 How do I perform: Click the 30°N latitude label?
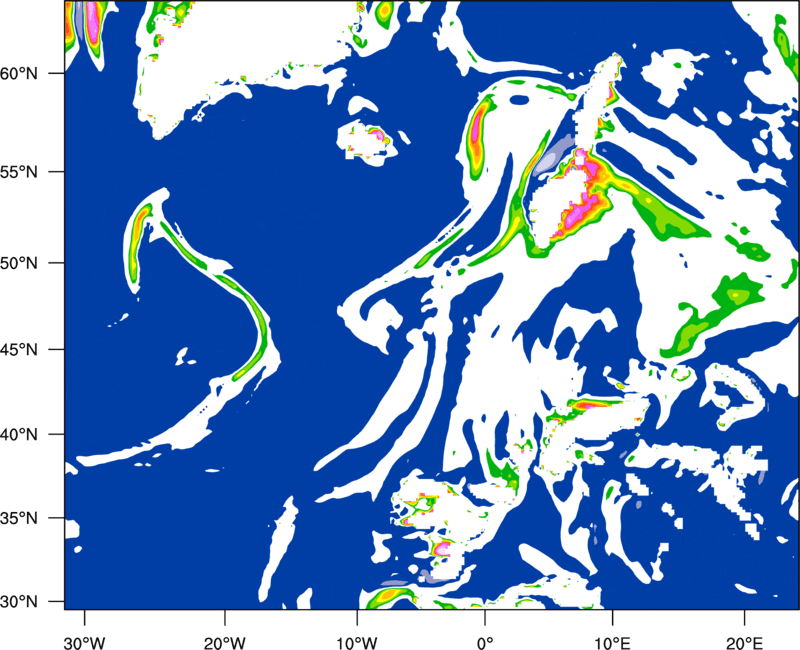19,602
